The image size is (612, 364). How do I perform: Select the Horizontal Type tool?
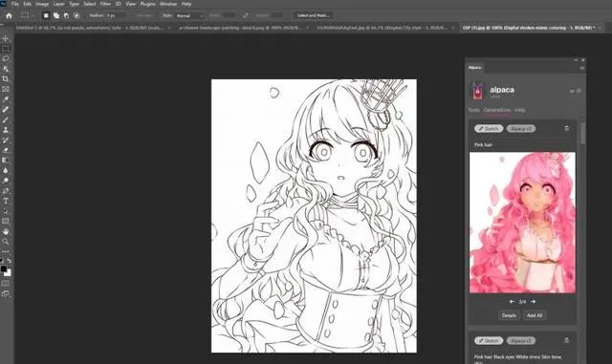pos(6,201)
